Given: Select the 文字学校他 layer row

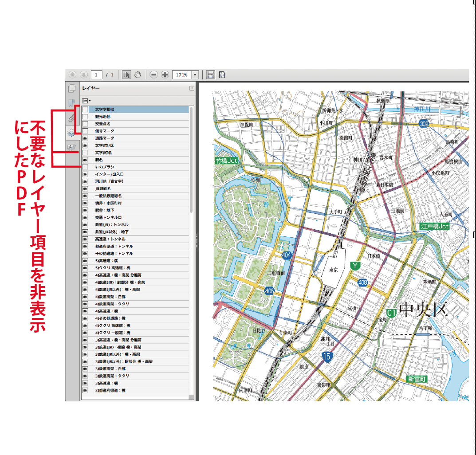Looking at the screenshot, I should coord(135,109).
